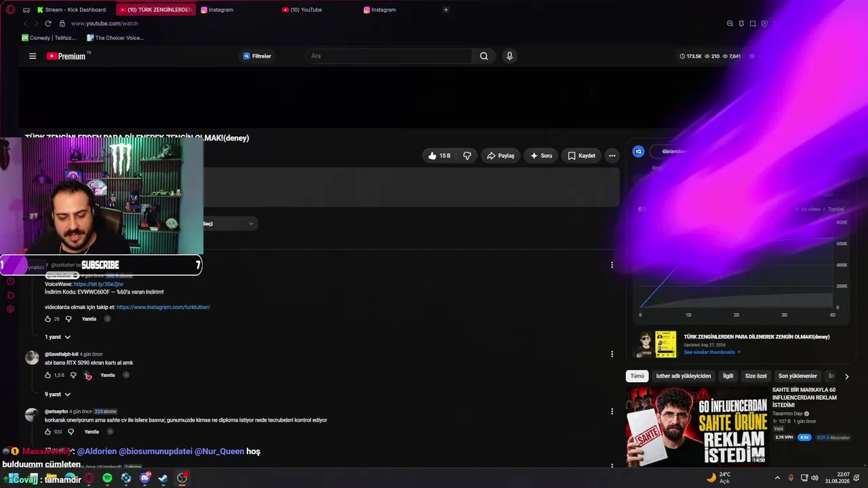
Task: Click the IQ panel badge icon
Action: [x=638, y=152]
